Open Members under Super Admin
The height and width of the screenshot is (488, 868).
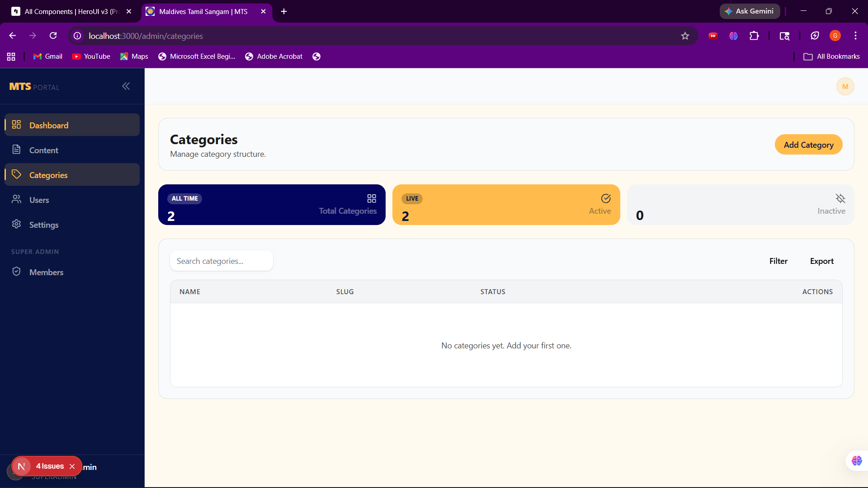click(x=72, y=272)
